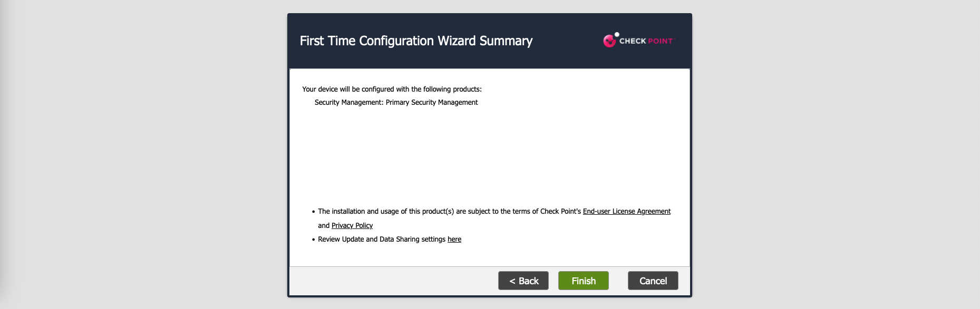Click the first bullet point marker
Image resolution: width=980 pixels, height=309 pixels.
point(313,212)
